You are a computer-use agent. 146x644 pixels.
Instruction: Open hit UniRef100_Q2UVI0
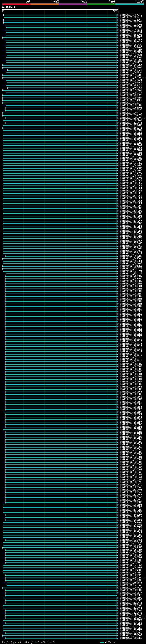[x=131, y=17]
